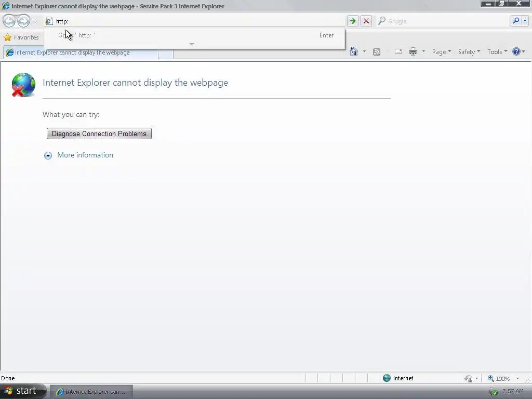Open the recent pages dropdown arrow
532x399 pixels.
[35, 21]
